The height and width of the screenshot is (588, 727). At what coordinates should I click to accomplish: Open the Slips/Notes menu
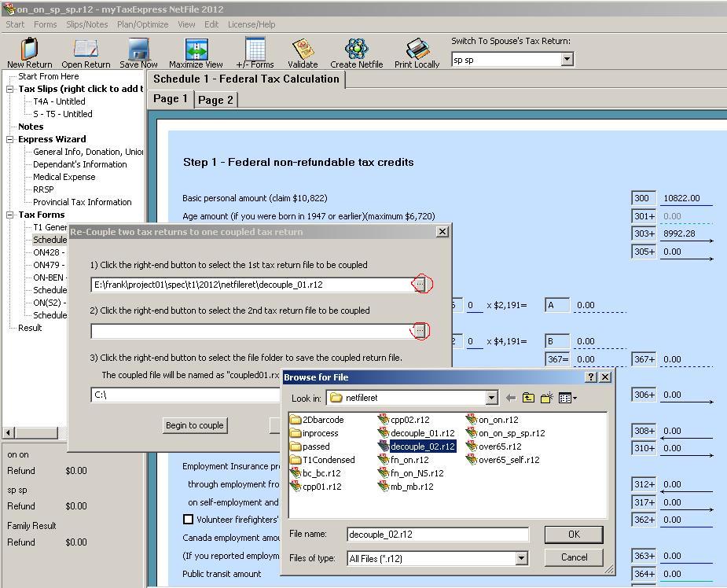(86, 24)
